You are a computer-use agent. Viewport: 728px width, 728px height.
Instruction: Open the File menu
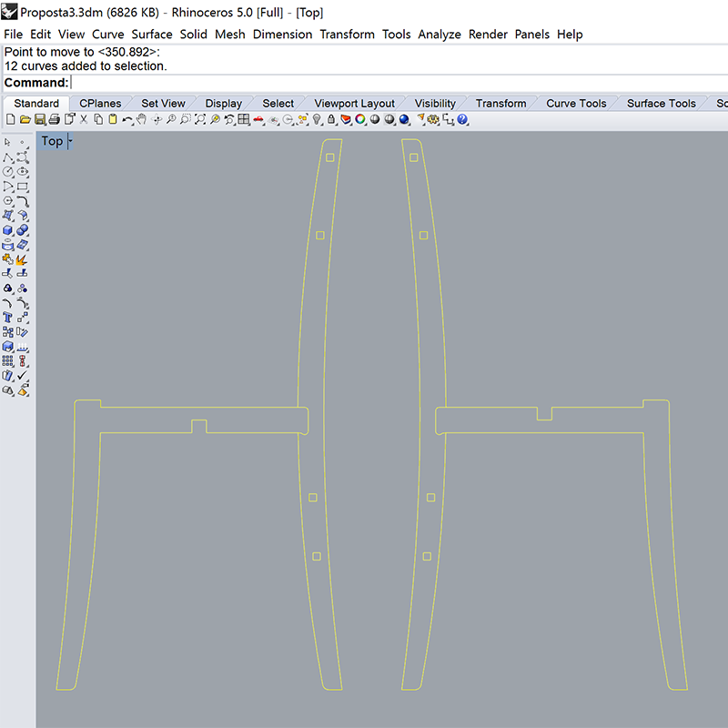pyautogui.click(x=14, y=35)
